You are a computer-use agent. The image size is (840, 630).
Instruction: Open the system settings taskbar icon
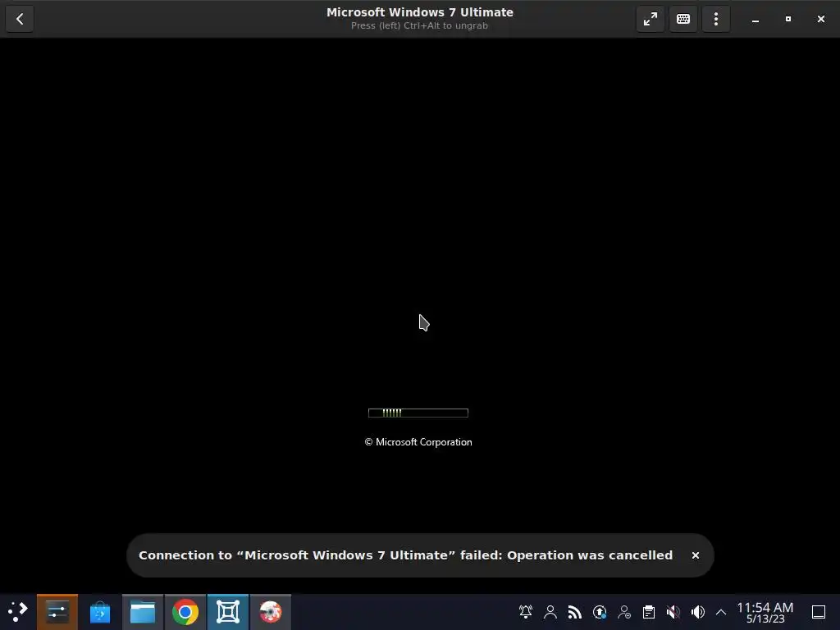coord(57,612)
